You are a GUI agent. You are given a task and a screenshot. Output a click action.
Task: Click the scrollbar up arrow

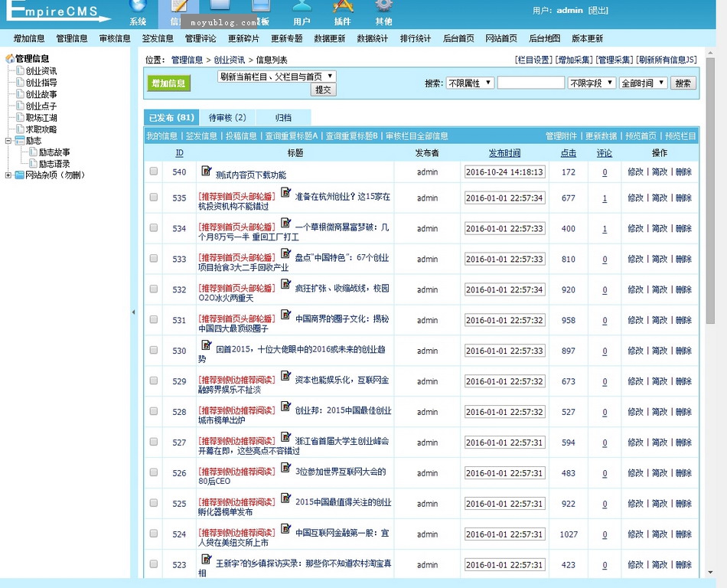(710, 53)
